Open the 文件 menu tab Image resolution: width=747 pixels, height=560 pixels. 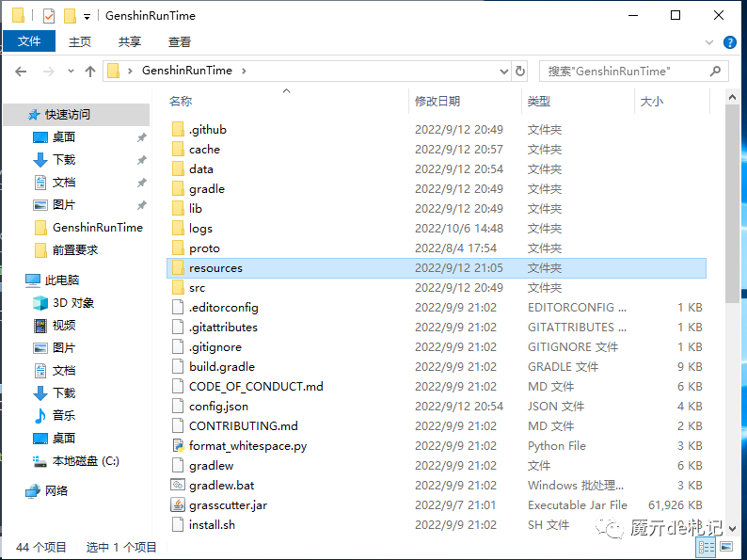click(x=29, y=41)
